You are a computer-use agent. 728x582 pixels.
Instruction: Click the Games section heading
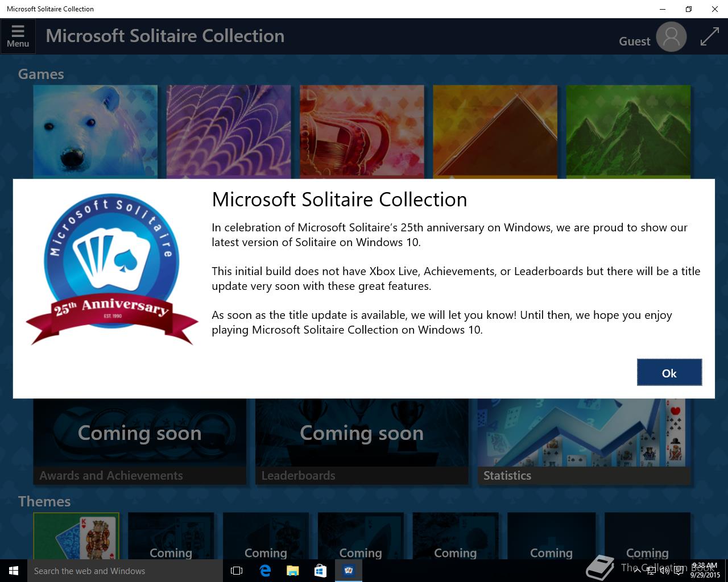[x=41, y=74]
